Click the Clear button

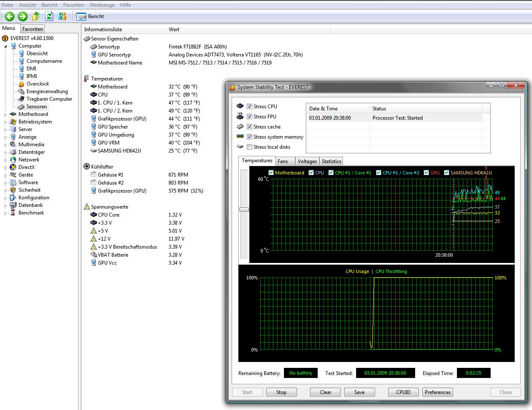tap(326, 392)
